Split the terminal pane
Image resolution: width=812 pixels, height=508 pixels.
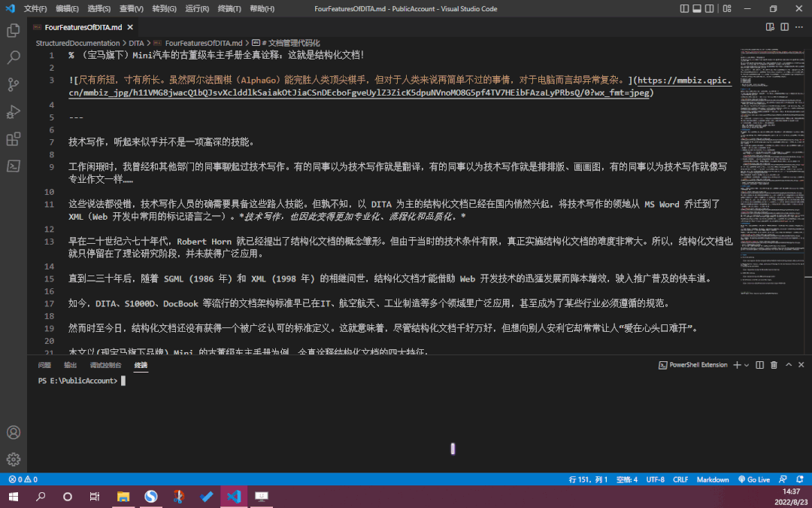(759, 365)
